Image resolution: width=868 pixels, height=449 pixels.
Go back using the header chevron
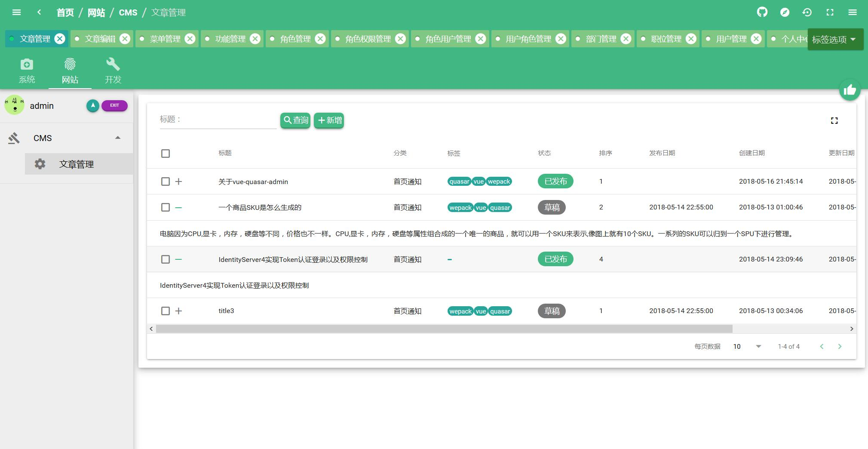coord(39,12)
